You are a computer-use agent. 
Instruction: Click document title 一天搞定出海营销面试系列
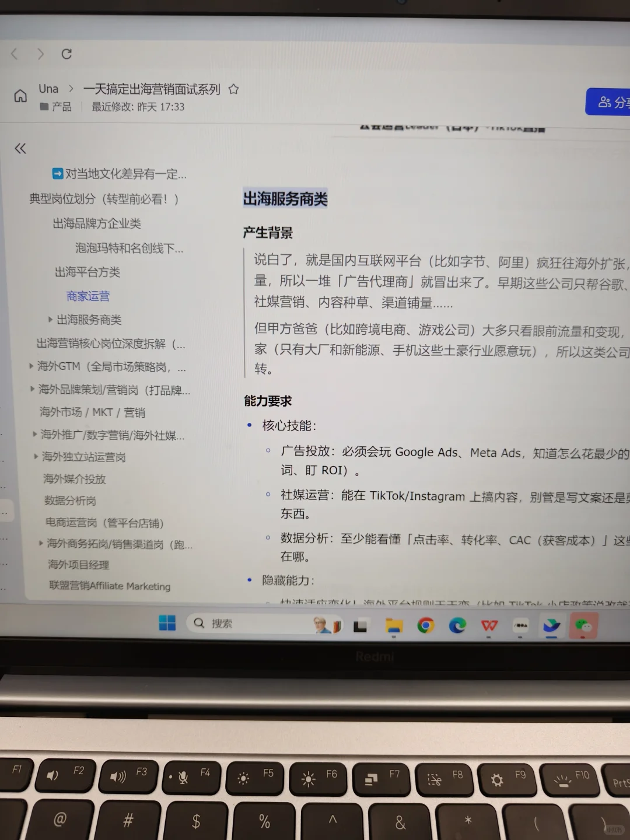tap(152, 89)
